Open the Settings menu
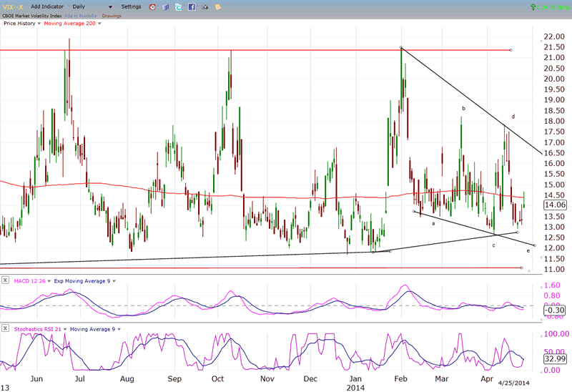Viewport: 572px width, 392px height. coord(131,6)
